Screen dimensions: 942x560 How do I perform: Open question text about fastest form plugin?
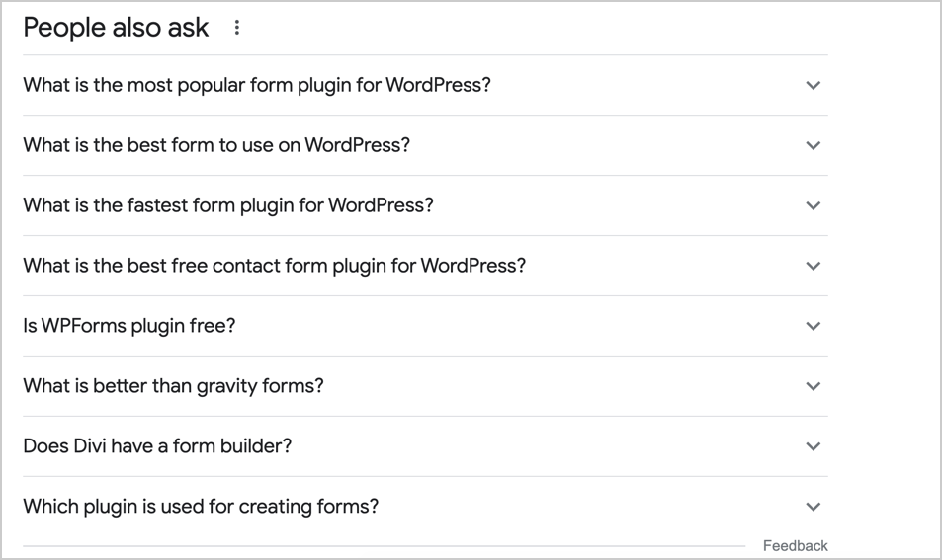pyautogui.click(x=228, y=205)
